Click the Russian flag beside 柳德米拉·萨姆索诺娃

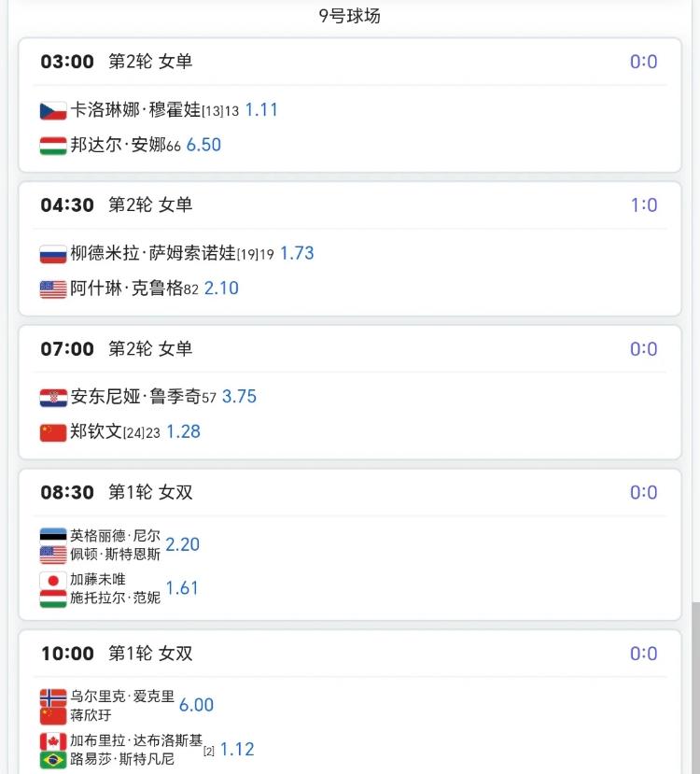click(x=53, y=254)
